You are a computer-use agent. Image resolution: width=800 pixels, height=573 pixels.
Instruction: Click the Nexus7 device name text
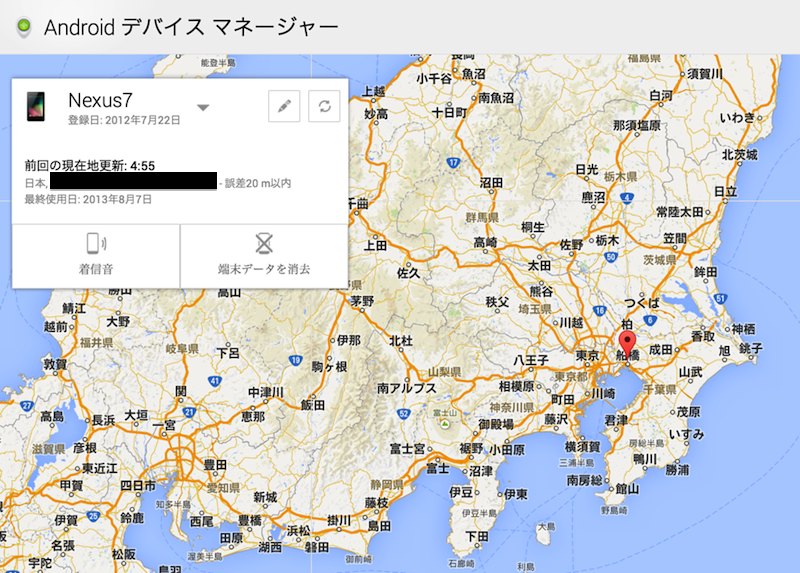point(101,101)
